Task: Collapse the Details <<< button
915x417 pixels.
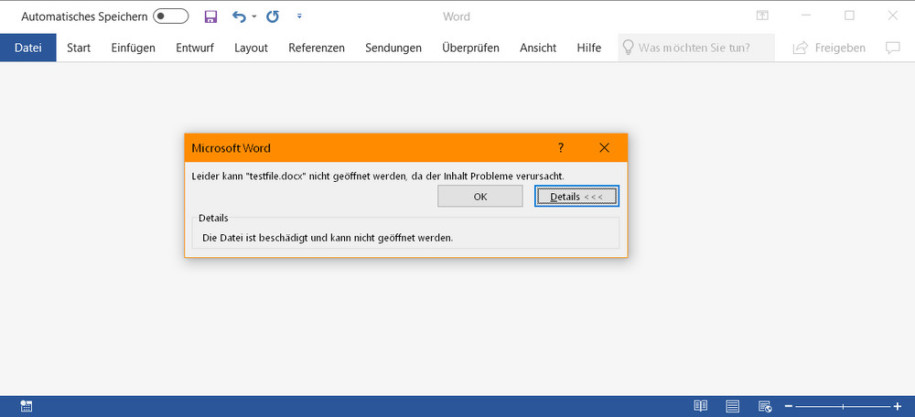Action: click(577, 197)
